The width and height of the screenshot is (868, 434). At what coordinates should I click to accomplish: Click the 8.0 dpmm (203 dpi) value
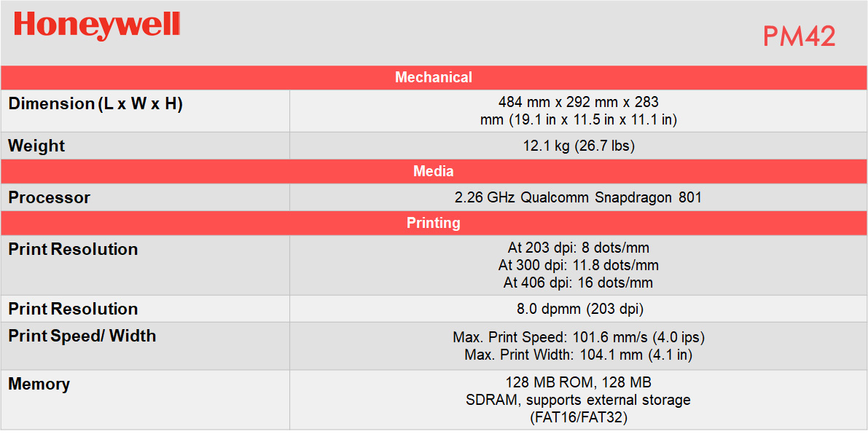coord(580,309)
